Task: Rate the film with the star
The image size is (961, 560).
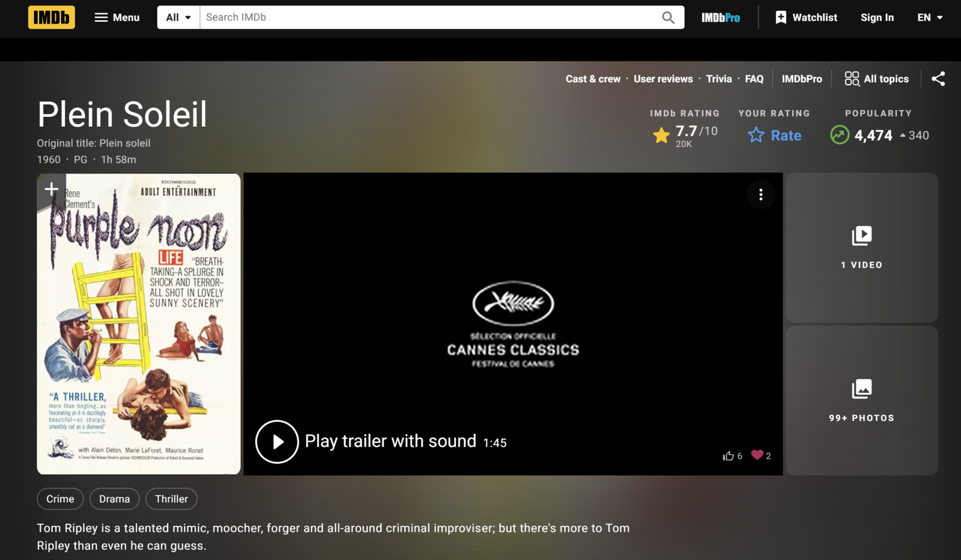Action: 774,135
